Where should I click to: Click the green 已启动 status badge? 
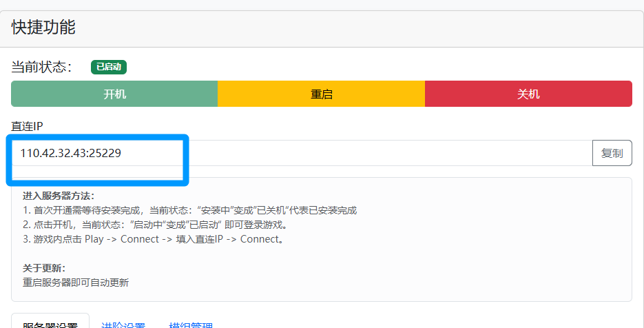pyautogui.click(x=109, y=67)
